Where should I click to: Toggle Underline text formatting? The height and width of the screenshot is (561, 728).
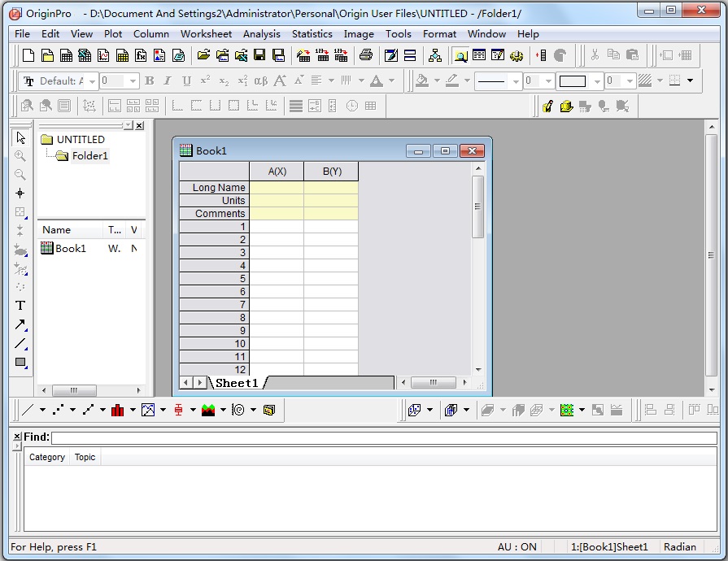click(186, 81)
